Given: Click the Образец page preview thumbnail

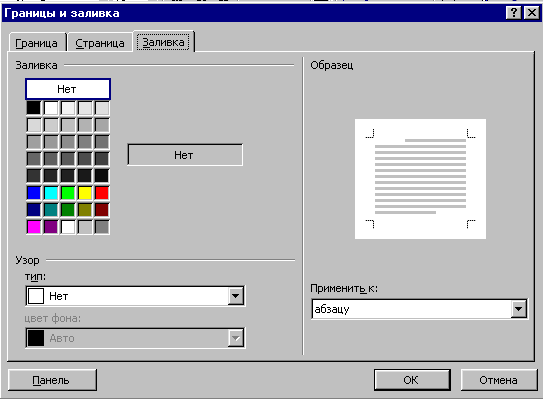Looking at the screenshot, I should [420, 179].
